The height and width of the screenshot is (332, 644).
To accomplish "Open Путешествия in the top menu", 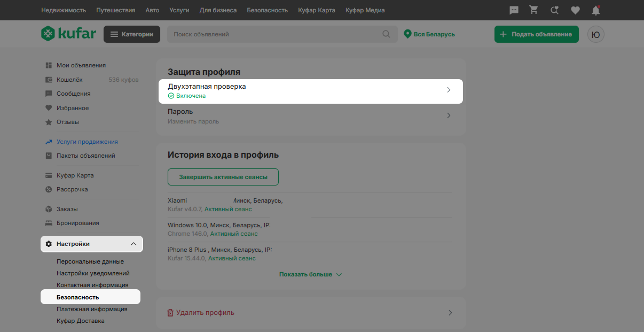I will tap(116, 10).
